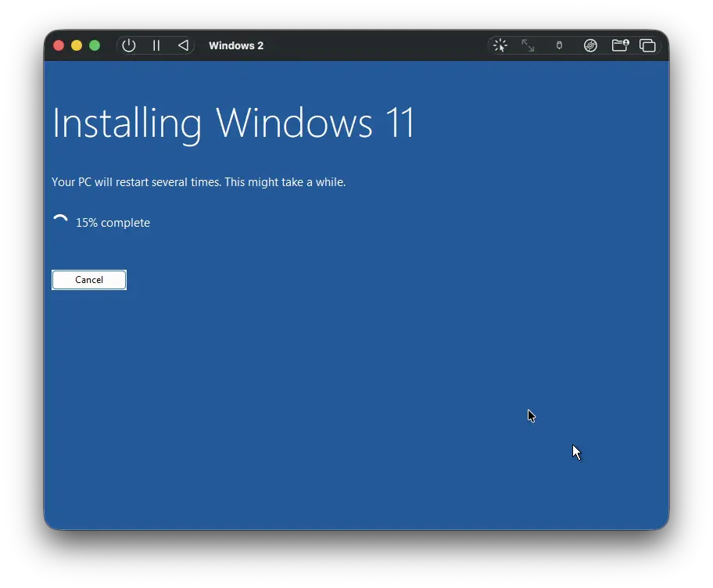Click the power icon to shut down VM
This screenshot has height=588, width=713.
click(x=129, y=45)
